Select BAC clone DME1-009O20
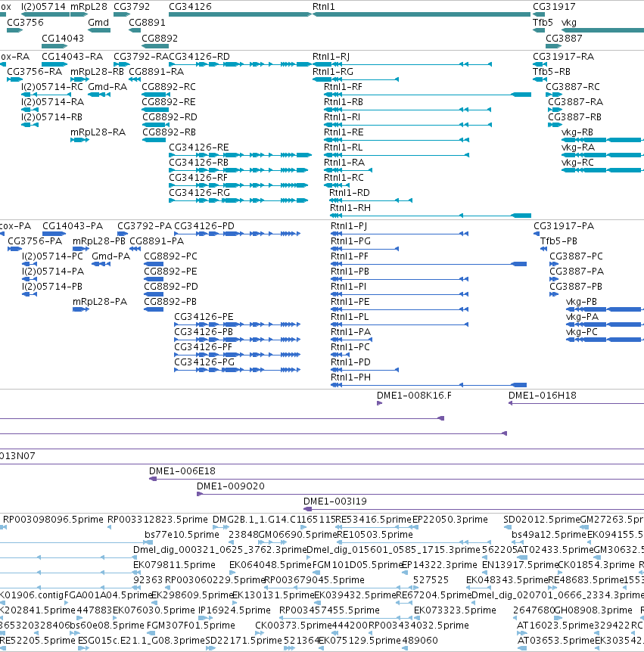The width and height of the screenshot is (644, 652). tap(231, 486)
